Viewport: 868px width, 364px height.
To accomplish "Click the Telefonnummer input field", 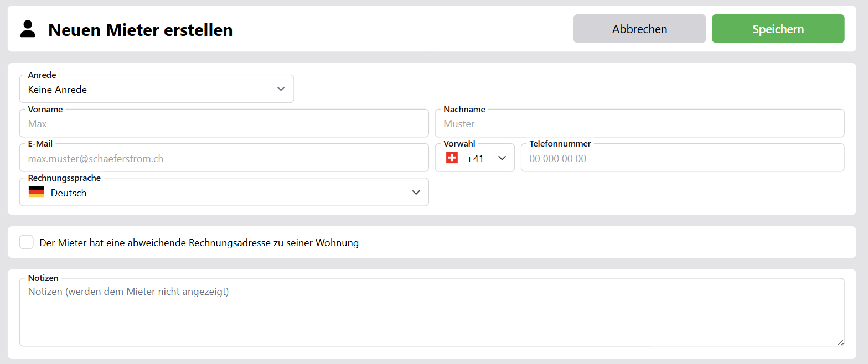I will [683, 158].
